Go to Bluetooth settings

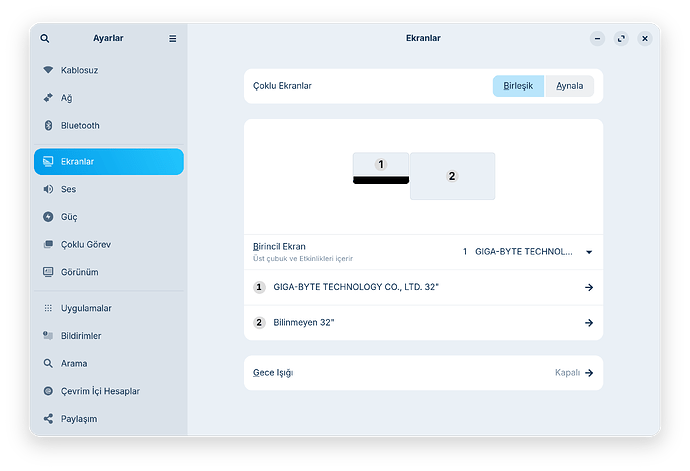pos(109,125)
